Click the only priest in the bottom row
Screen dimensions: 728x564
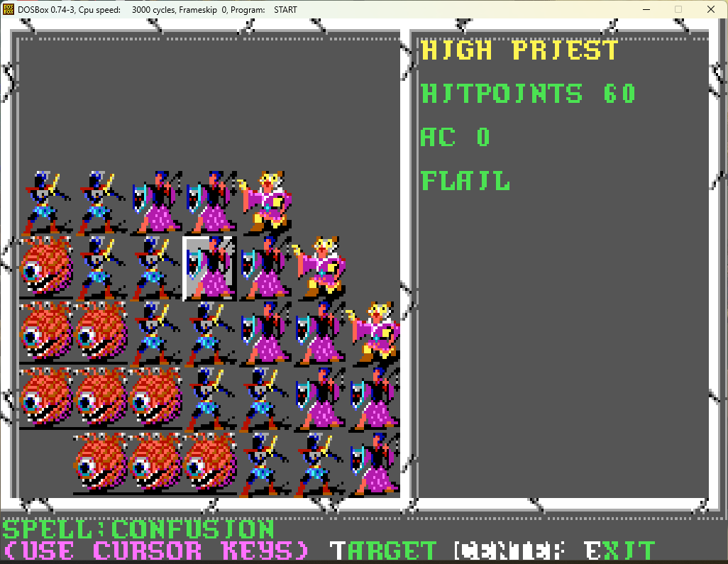[373, 465]
